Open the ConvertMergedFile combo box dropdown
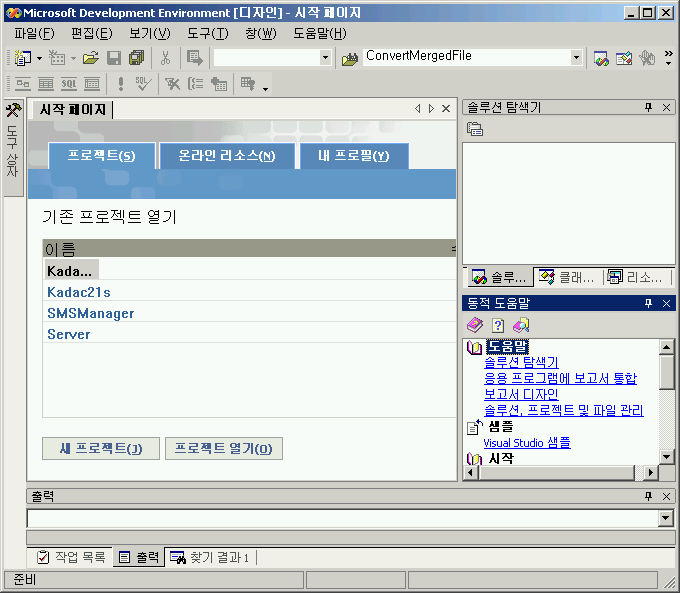 pos(576,57)
